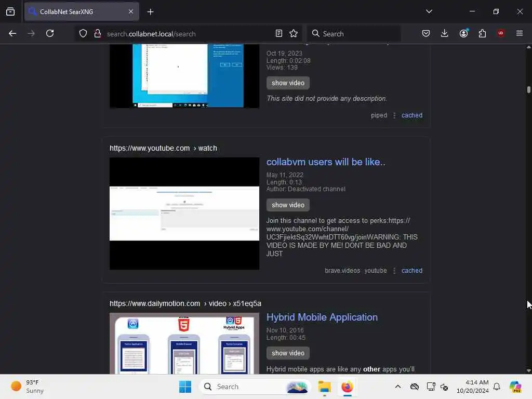Open tracking protection shield panel
Screen dimensions: 532x399
(x=83, y=33)
